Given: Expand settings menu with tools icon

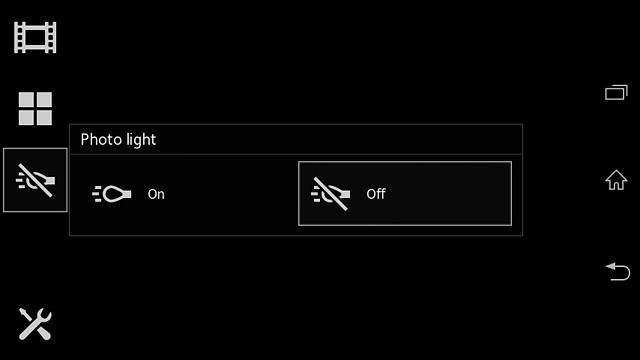Looking at the screenshot, I should 35,324.
